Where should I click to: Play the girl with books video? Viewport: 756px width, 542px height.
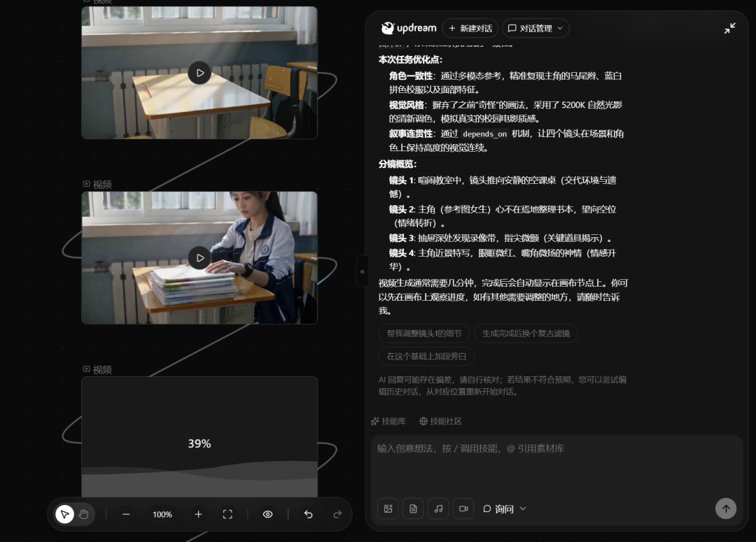pyautogui.click(x=199, y=258)
